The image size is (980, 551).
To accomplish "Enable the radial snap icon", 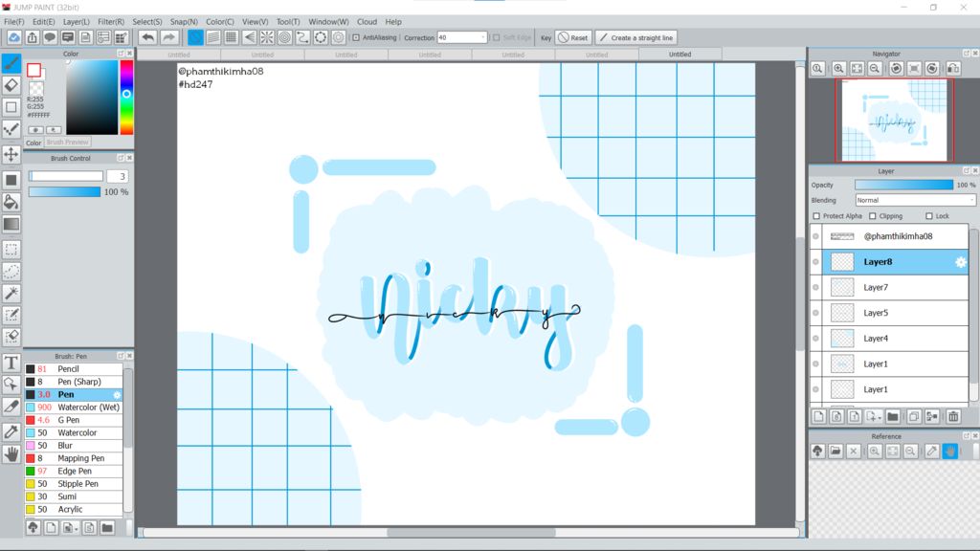I will click(x=267, y=37).
